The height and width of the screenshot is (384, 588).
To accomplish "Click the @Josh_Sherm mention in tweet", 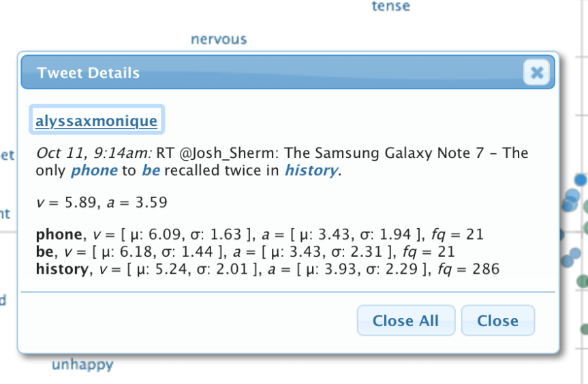I will 218,153.
